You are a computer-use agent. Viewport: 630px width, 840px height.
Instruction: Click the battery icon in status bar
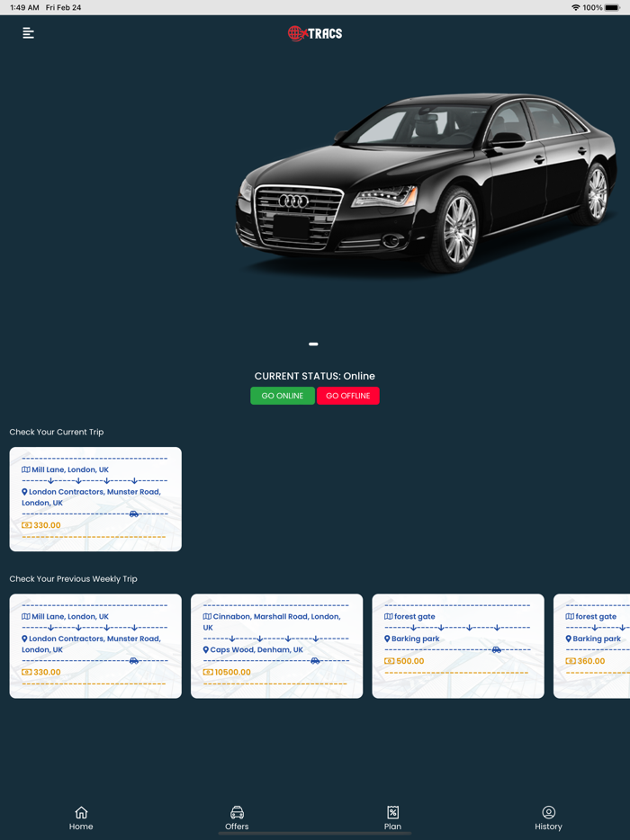612,7
